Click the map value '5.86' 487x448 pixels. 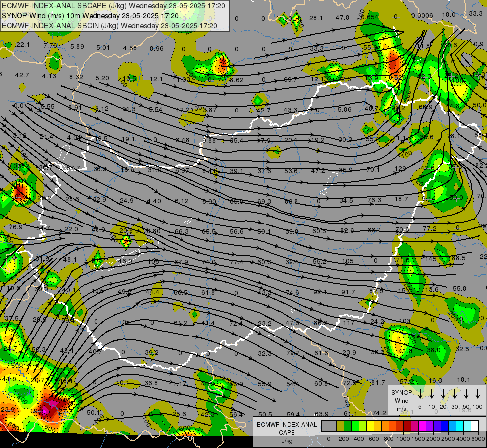coord(345,109)
